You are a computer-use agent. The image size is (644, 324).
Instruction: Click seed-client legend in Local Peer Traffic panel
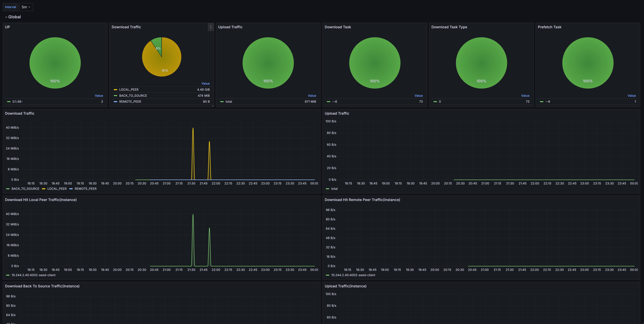coord(34,275)
